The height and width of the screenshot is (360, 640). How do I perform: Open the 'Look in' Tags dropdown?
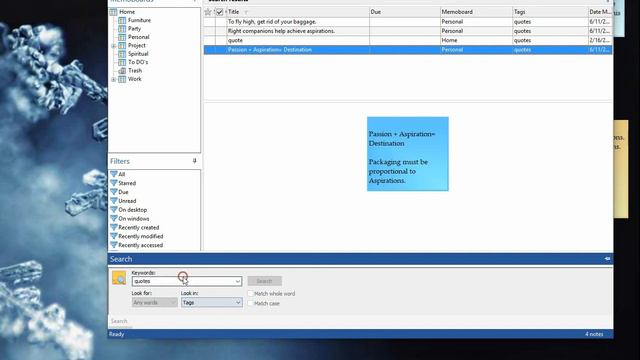[211, 302]
